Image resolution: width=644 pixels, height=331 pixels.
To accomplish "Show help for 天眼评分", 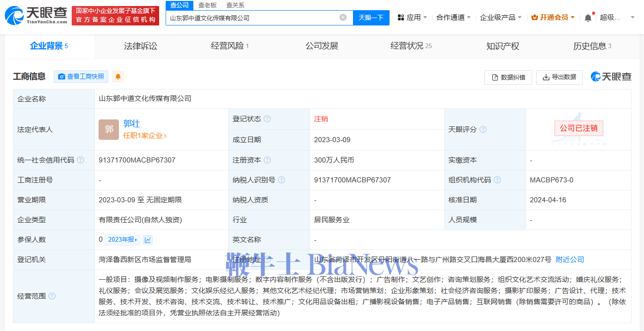I will [483, 130].
